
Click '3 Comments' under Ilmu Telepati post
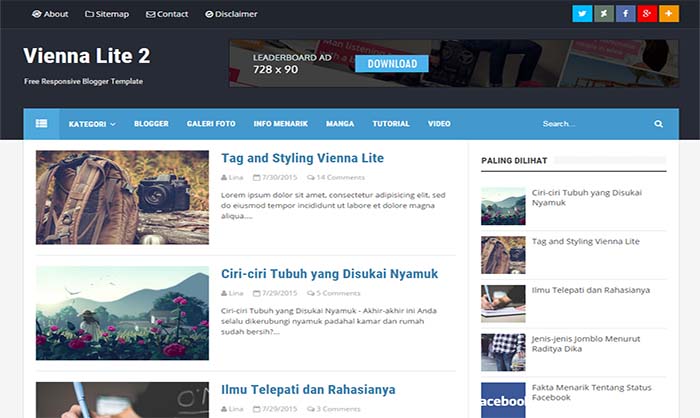click(x=333, y=409)
